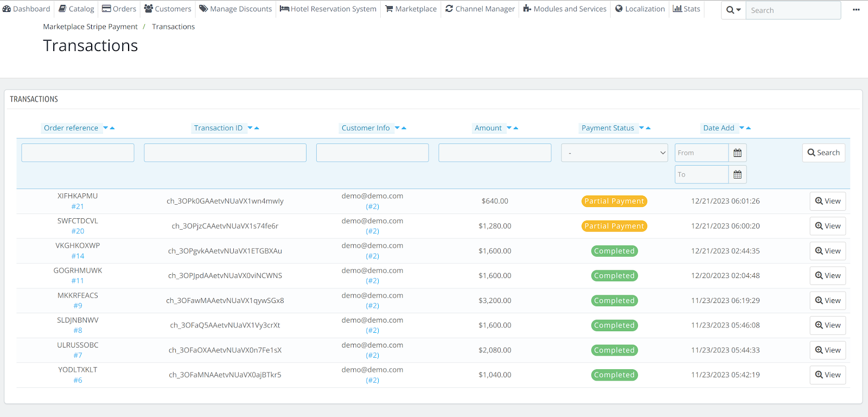
Task: Sort Customer Info column ascending
Action: point(404,128)
